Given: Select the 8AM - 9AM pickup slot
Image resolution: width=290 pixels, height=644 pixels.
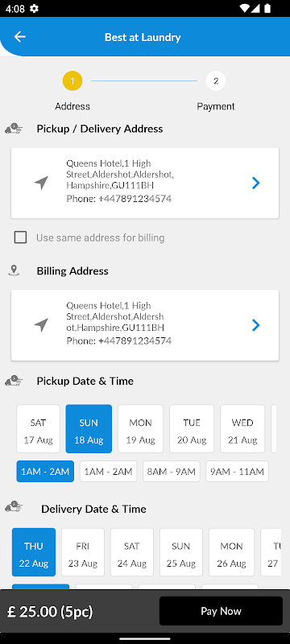Looking at the screenshot, I should (x=172, y=472).
